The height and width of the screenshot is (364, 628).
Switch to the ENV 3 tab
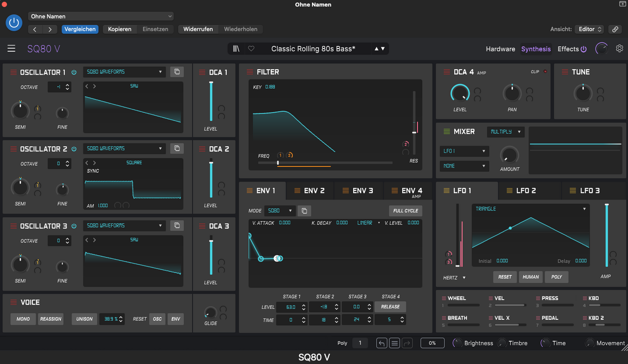358,191
